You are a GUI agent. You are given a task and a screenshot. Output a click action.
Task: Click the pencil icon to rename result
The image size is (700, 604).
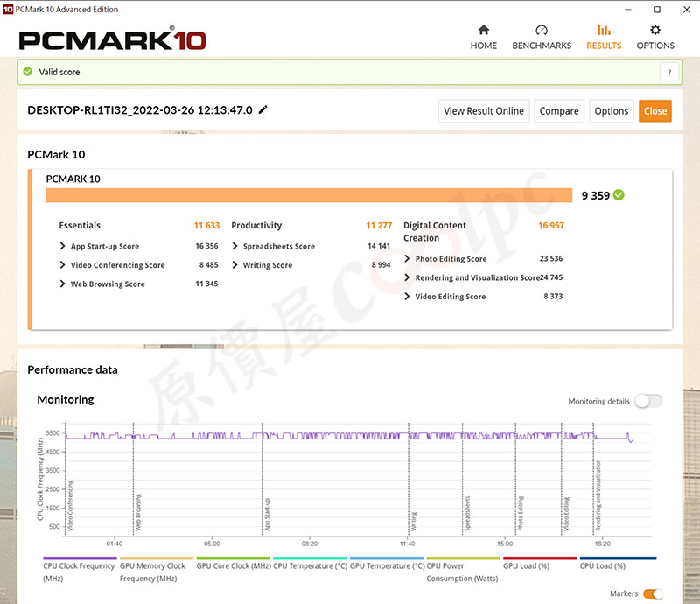point(263,109)
